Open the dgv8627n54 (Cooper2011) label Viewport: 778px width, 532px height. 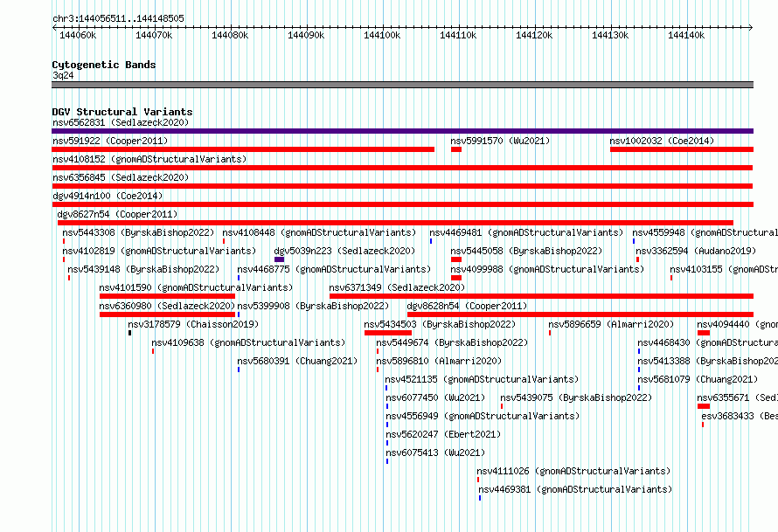[x=117, y=214]
